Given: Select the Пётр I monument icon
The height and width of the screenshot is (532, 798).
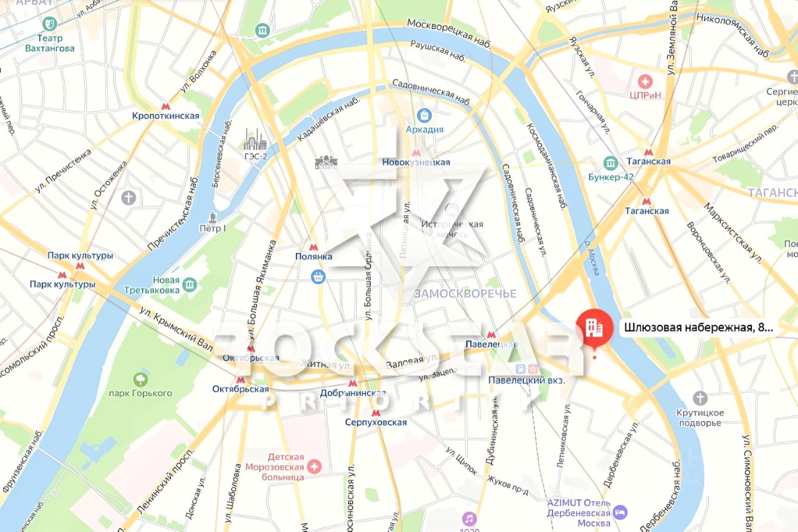Looking at the screenshot, I should pyautogui.click(x=213, y=217).
